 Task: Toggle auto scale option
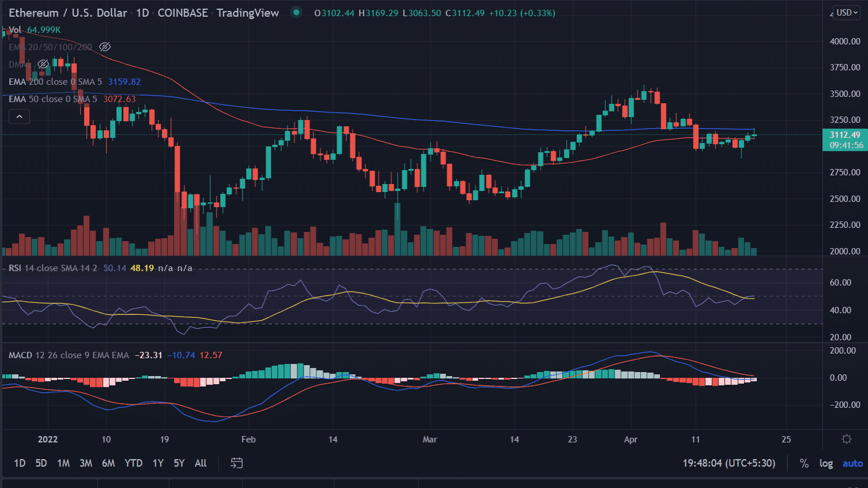pyautogui.click(x=852, y=463)
